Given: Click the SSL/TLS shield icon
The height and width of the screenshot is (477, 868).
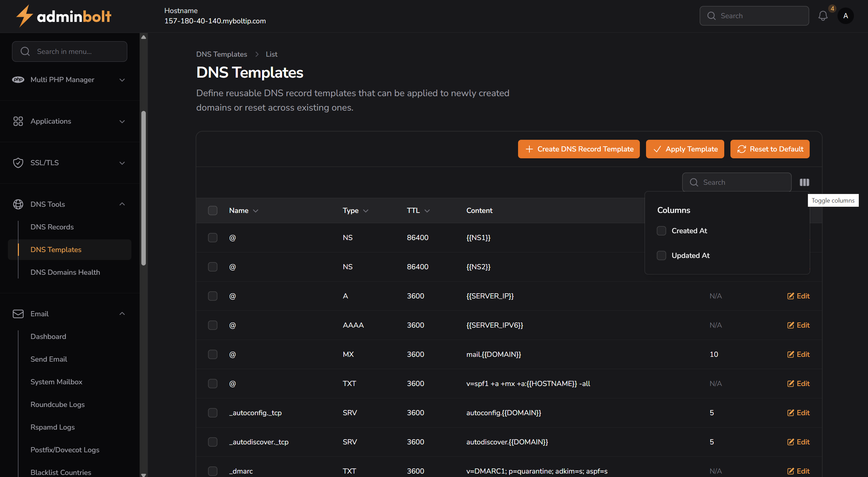Looking at the screenshot, I should coord(19,162).
